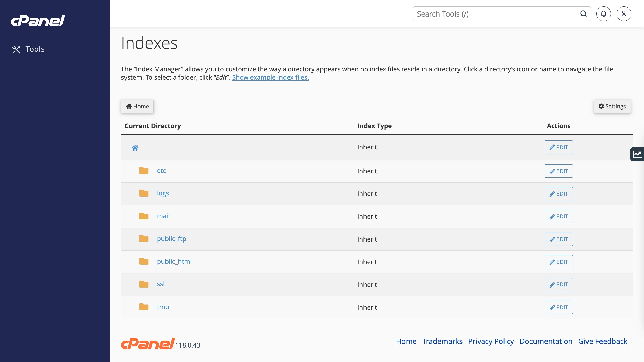
Task: Click the Home button above table
Action: [x=137, y=106]
